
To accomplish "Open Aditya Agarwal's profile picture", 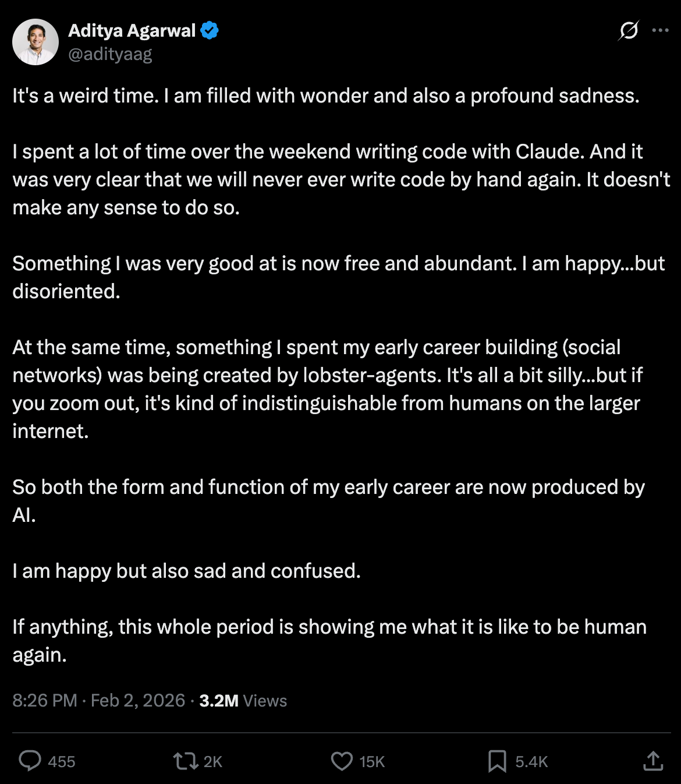I will tap(36, 42).
